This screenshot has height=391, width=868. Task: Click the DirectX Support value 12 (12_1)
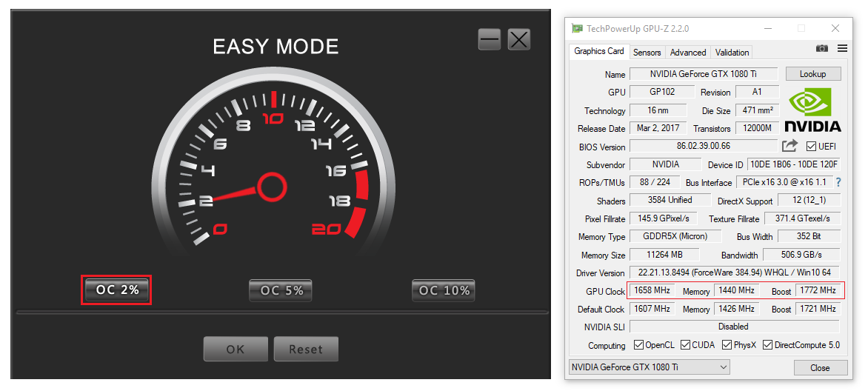coord(809,200)
